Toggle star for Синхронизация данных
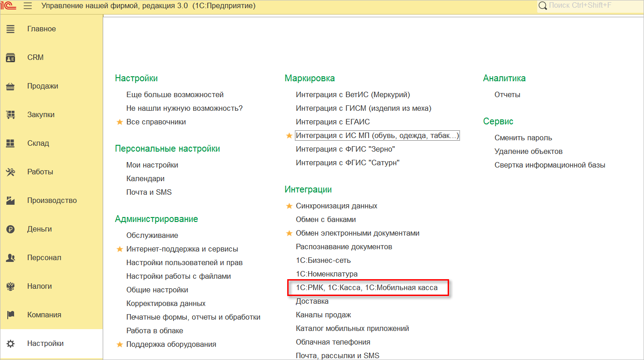644x360 pixels. click(x=289, y=206)
